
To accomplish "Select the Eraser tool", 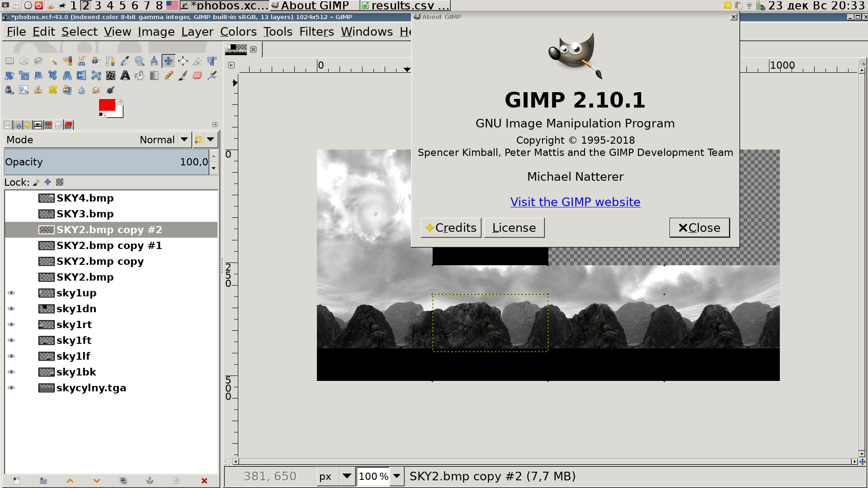I will click(x=198, y=75).
